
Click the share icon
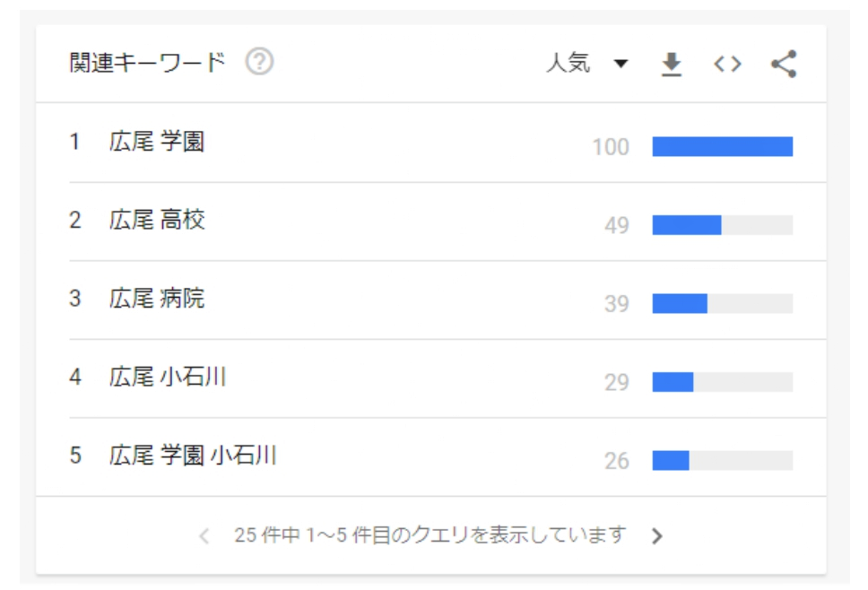(x=784, y=64)
